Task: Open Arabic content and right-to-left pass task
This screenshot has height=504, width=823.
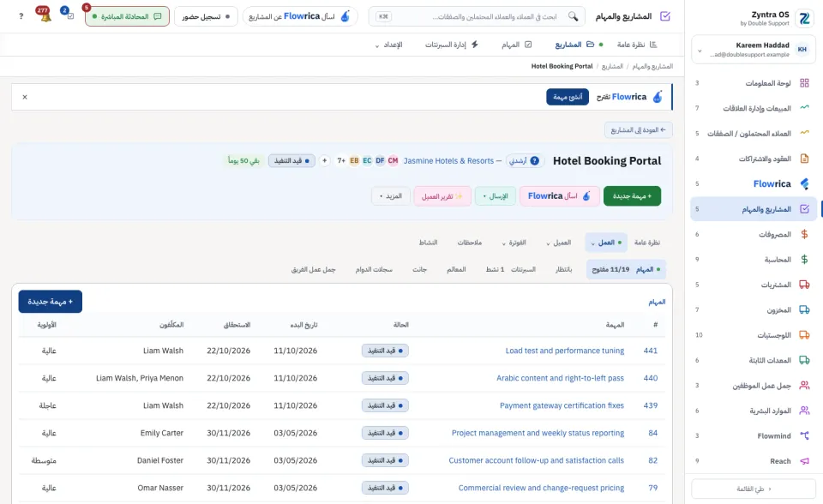Action: [x=560, y=378]
